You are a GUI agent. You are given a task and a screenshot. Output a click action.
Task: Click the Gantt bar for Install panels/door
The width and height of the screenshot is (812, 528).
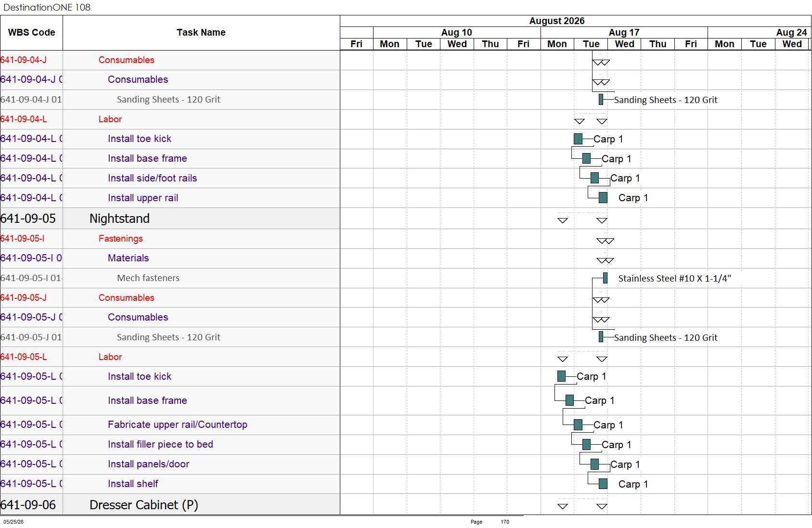pyautogui.click(x=595, y=464)
